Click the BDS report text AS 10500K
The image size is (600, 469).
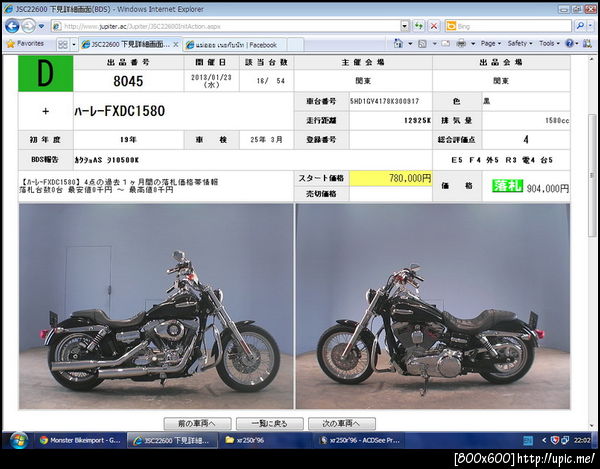pyautogui.click(x=106, y=160)
